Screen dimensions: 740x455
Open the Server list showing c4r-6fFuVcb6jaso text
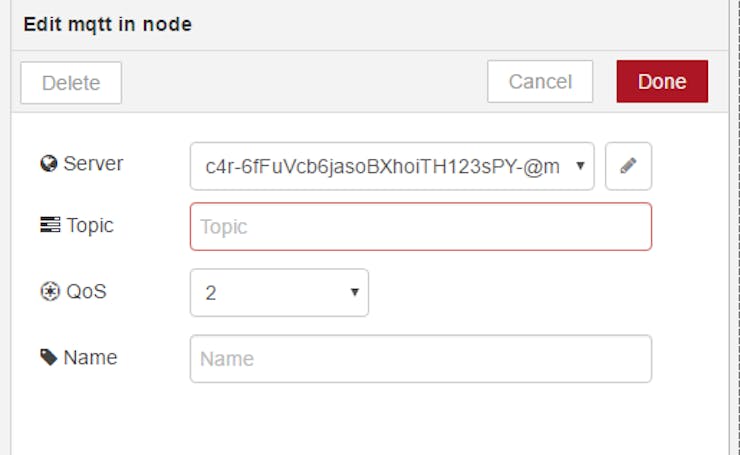tap(392, 166)
